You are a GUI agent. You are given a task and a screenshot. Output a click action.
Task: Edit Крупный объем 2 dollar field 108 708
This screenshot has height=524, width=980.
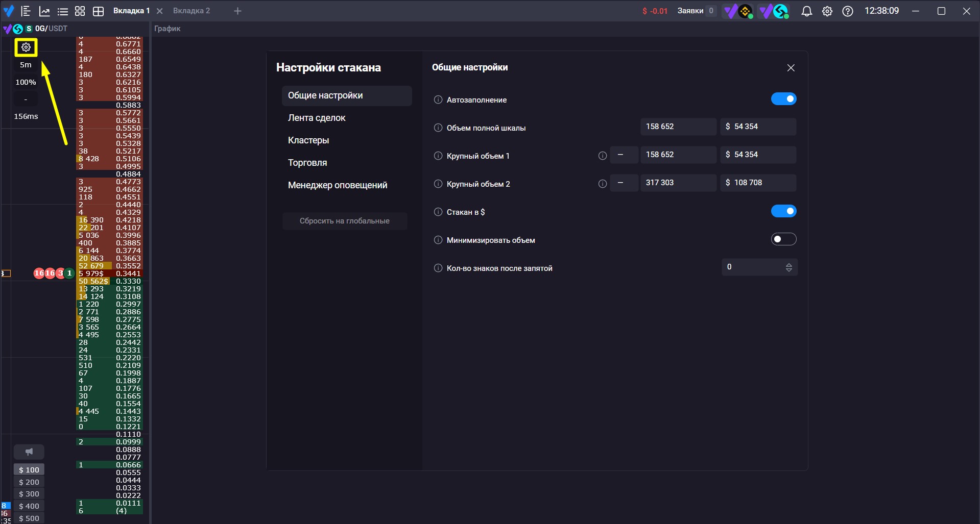point(758,183)
